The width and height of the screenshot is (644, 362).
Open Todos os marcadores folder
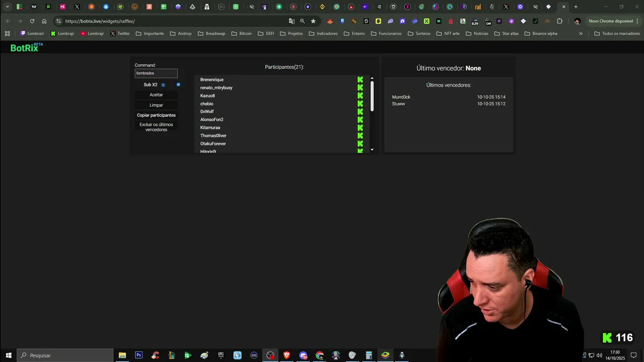(x=617, y=34)
